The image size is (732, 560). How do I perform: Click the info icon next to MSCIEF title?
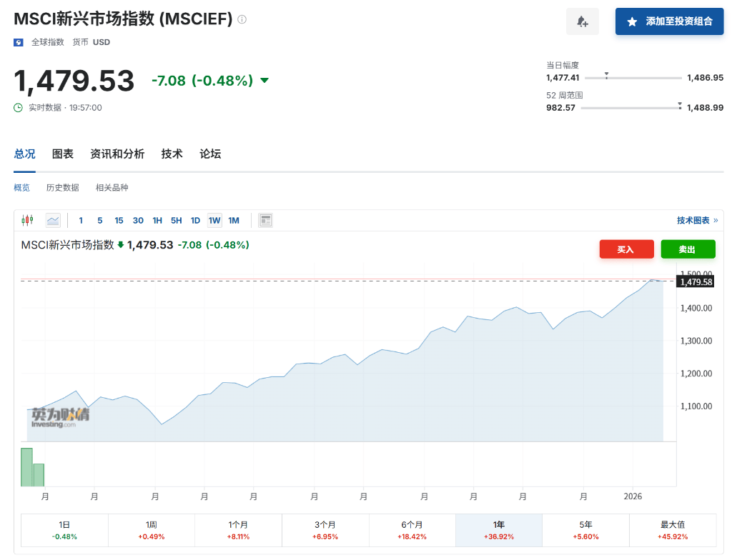(x=241, y=19)
